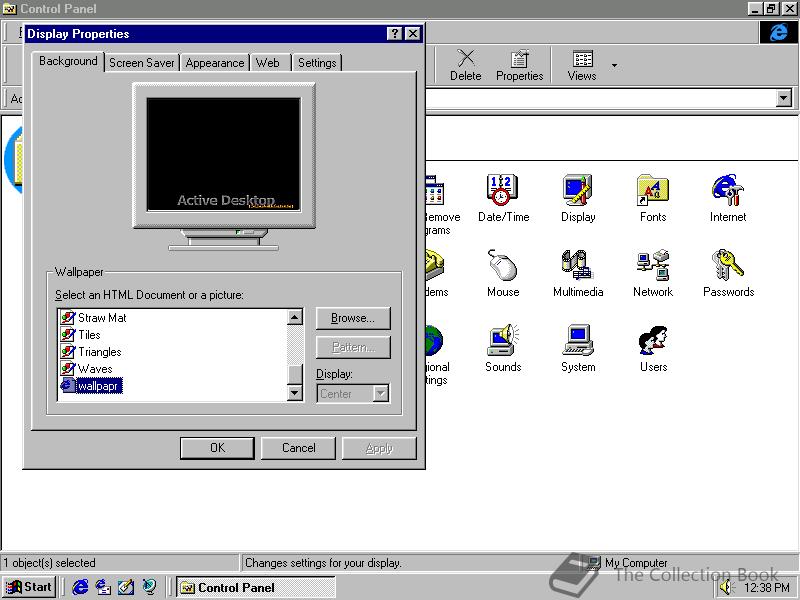
Task: Open the Mouse control panel icon
Action: (x=503, y=273)
